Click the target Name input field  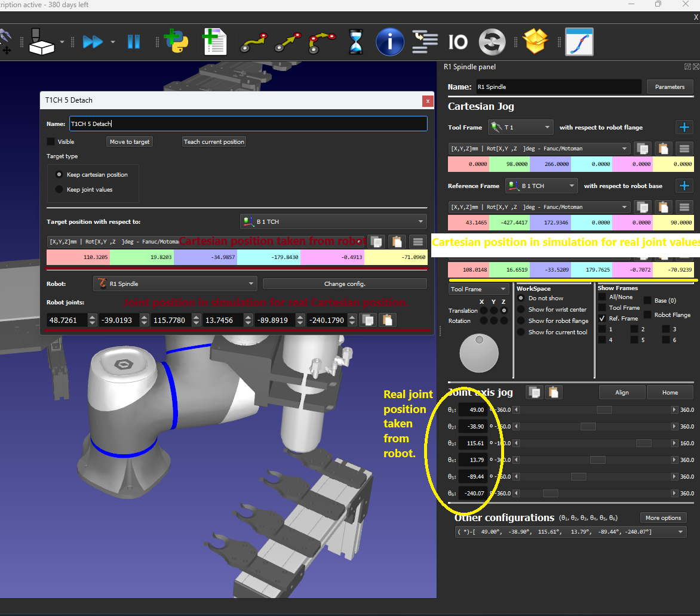click(248, 124)
